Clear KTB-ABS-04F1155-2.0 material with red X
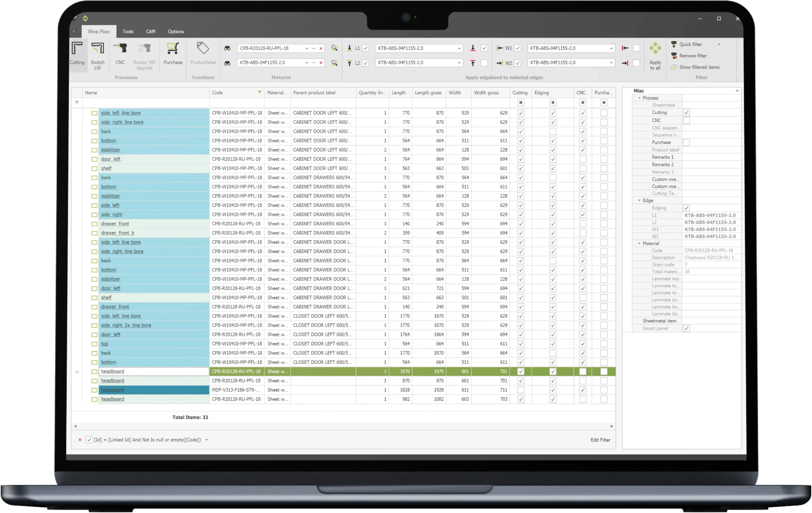 click(321, 63)
